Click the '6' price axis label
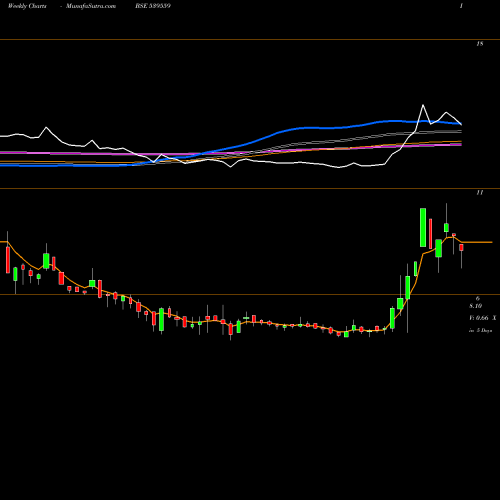This screenshot has height=500, width=500. [478, 299]
